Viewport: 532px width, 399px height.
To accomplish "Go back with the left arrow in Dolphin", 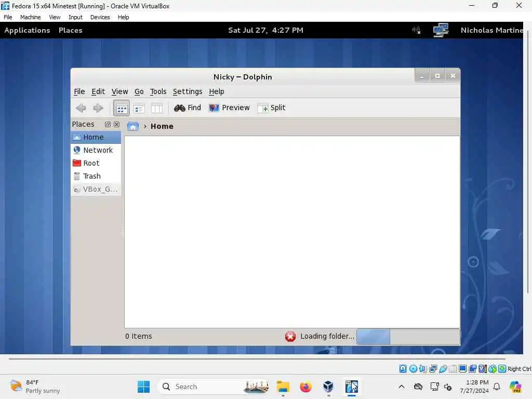I will [x=81, y=108].
